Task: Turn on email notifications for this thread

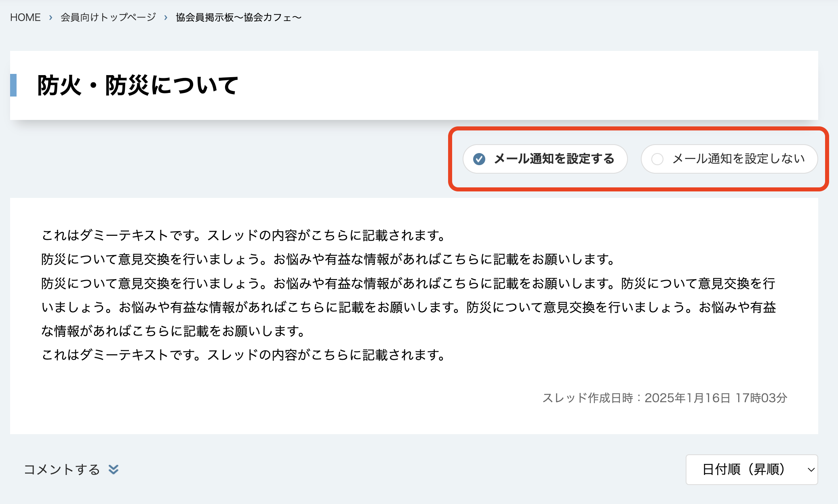Action: [545, 159]
